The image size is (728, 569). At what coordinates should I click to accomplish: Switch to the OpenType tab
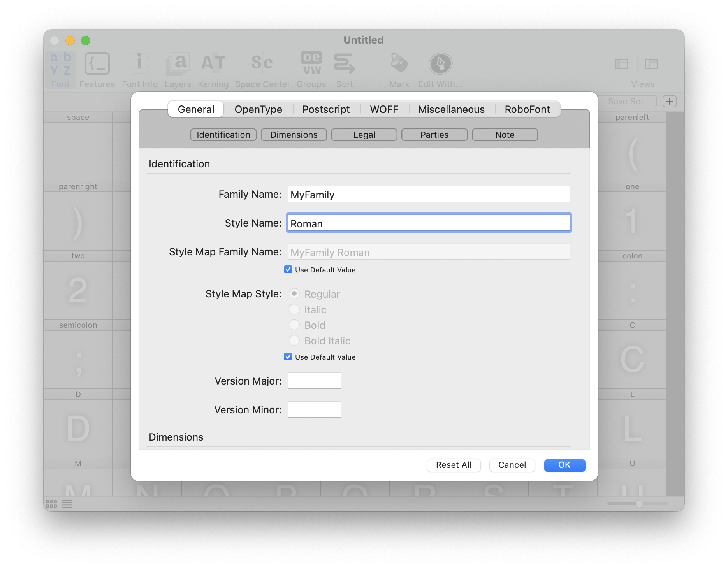point(258,109)
